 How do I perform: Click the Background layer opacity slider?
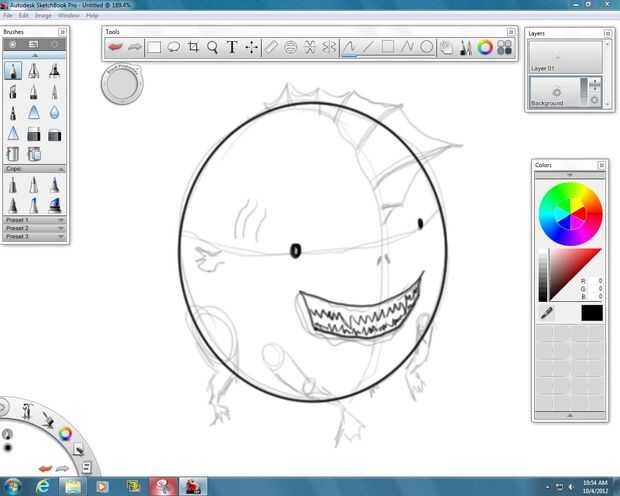(x=584, y=91)
